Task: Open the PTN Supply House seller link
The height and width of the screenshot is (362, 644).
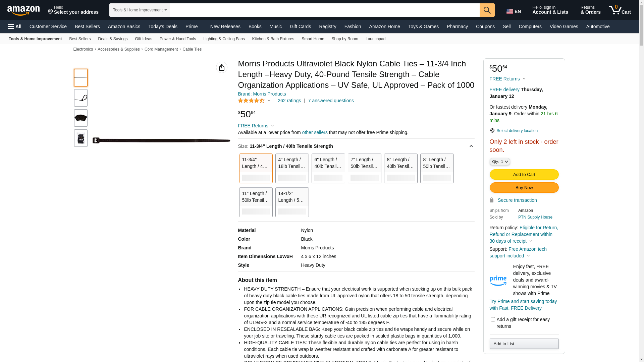Action: click(535, 217)
